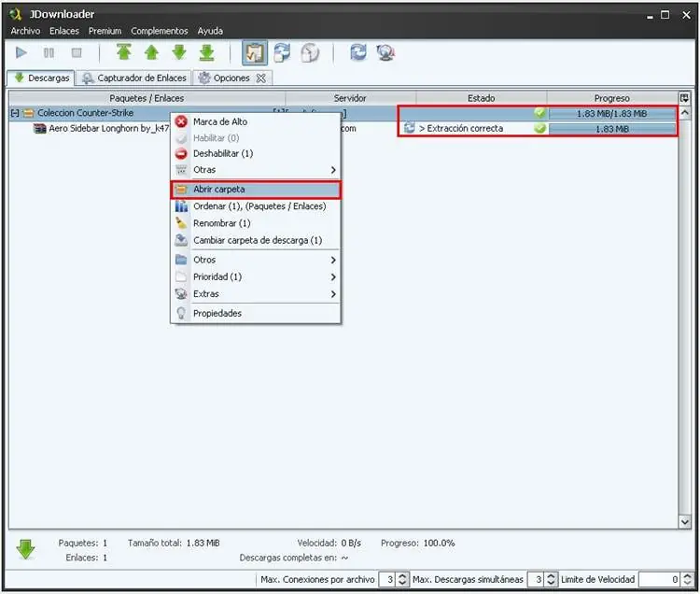
Task: Choose Marca de Alto in context menu
Action: [256, 121]
